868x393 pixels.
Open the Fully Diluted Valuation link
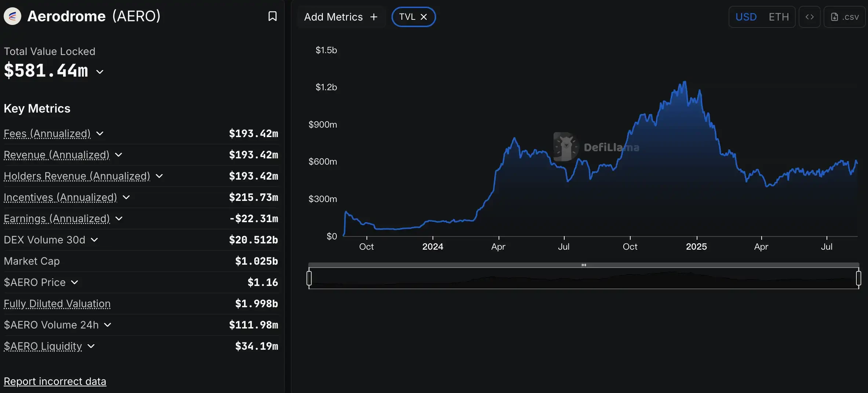[57, 304]
